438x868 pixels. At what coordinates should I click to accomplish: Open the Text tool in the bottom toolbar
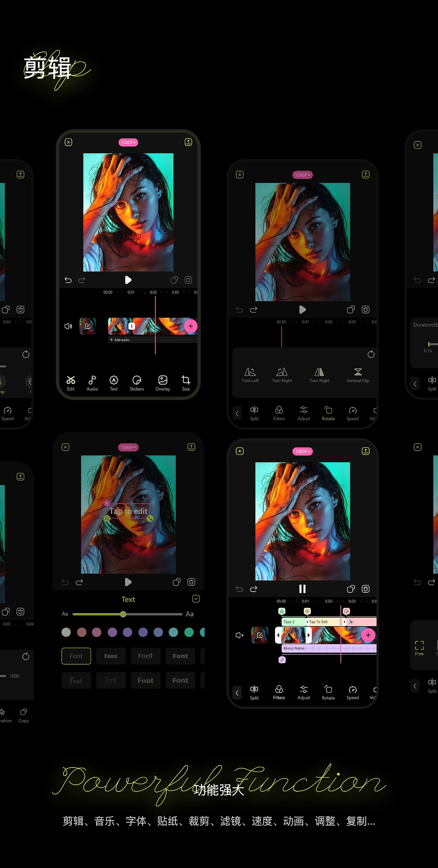point(114,383)
